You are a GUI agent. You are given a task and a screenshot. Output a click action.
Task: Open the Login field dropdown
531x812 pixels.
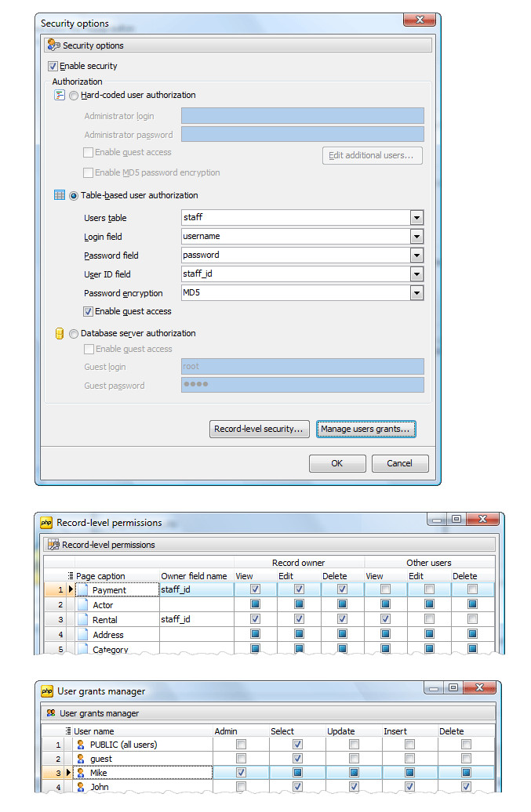[x=417, y=237]
